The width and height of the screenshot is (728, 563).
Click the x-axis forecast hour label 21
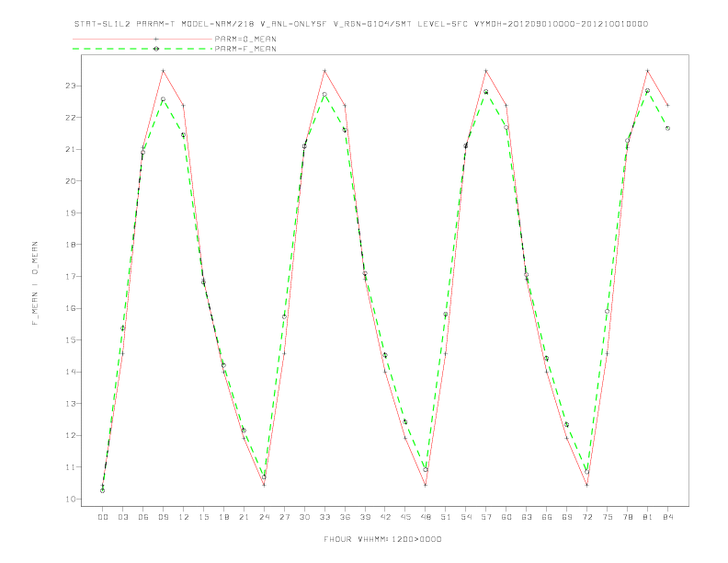(244, 517)
